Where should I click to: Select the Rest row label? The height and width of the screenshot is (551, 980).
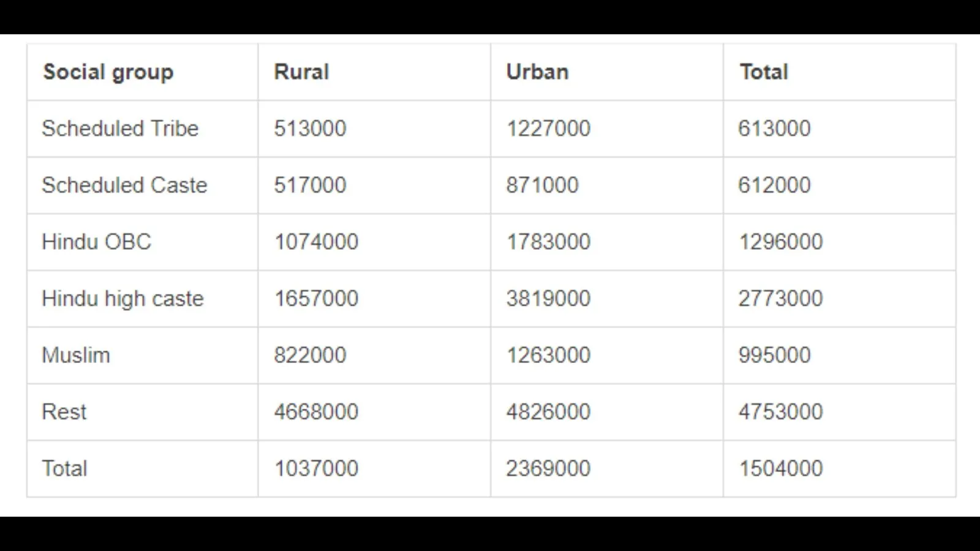pos(63,411)
